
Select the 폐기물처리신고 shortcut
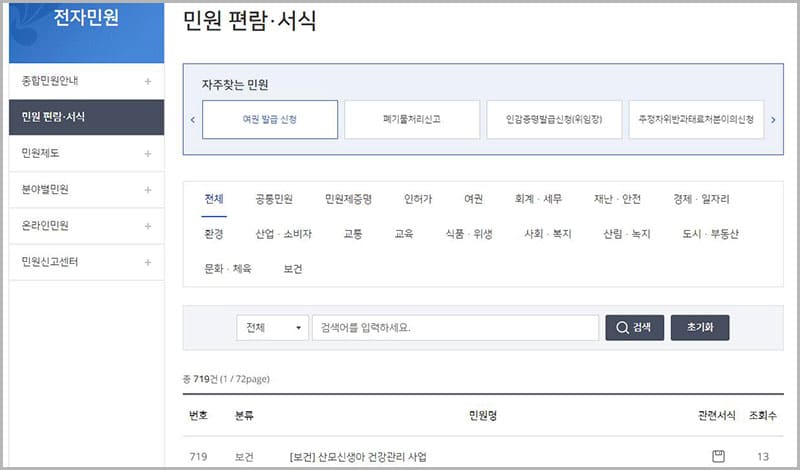(411, 119)
